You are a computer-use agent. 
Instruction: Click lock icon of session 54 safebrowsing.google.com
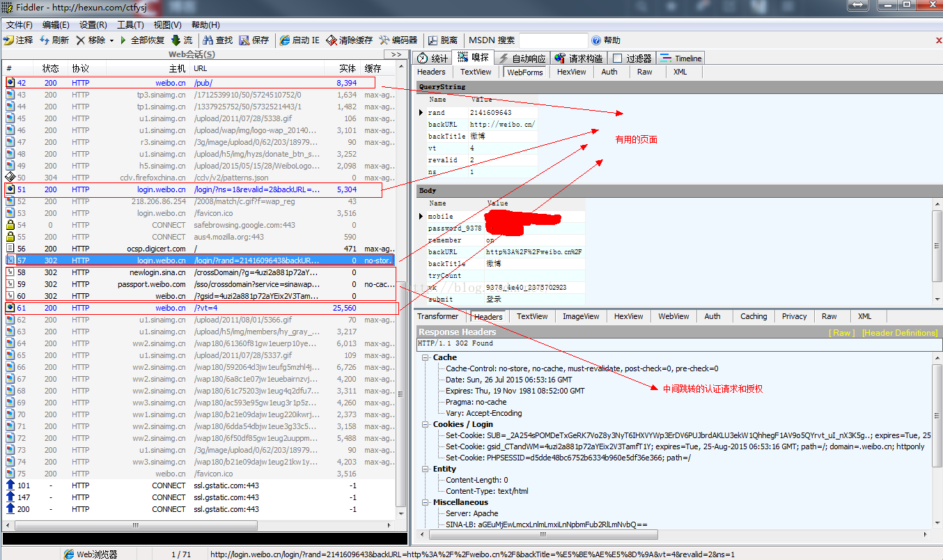(x=10, y=225)
